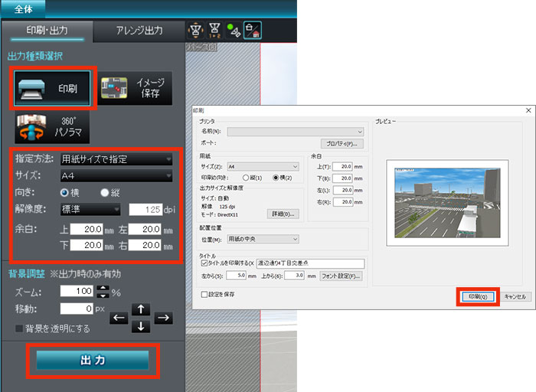This screenshot has height=392, width=536.
Task: Click the left arrow background move button
Action: click(x=119, y=318)
